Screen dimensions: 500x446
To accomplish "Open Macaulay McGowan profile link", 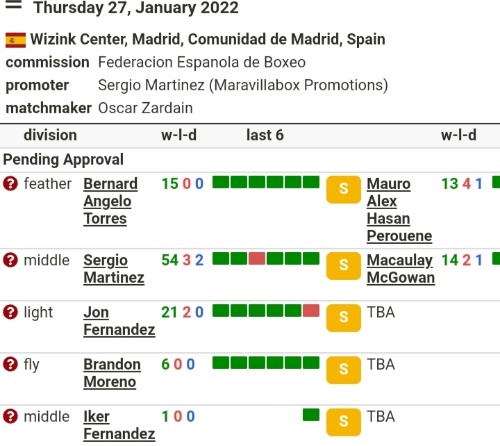I will click(401, 269).
